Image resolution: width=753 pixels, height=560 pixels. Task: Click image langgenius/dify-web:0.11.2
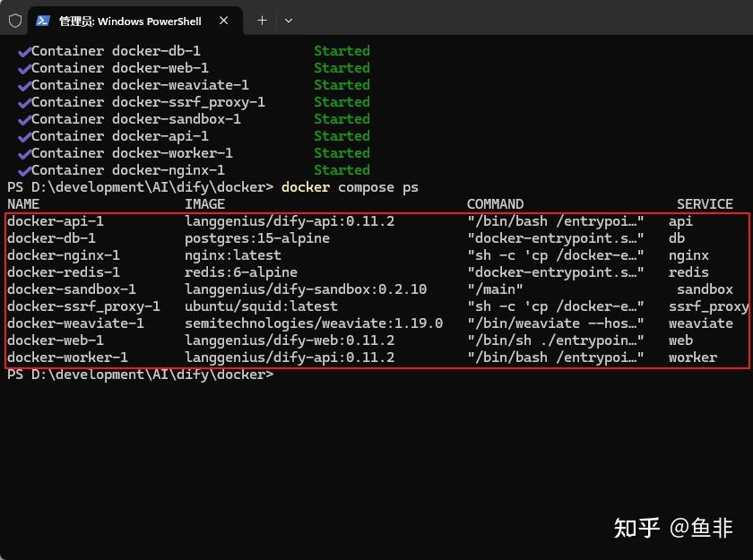point(290,340)
